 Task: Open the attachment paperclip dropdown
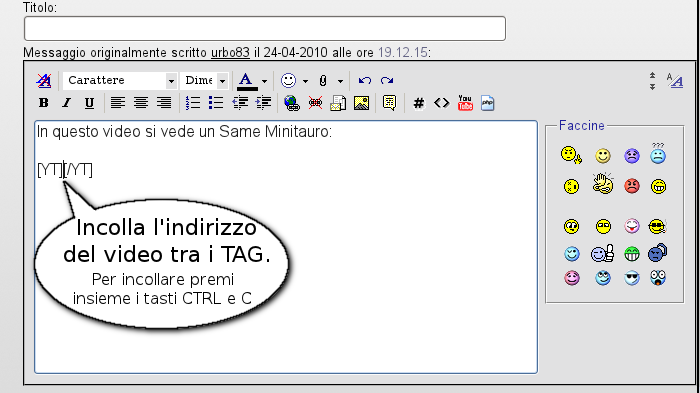point(340,81)
